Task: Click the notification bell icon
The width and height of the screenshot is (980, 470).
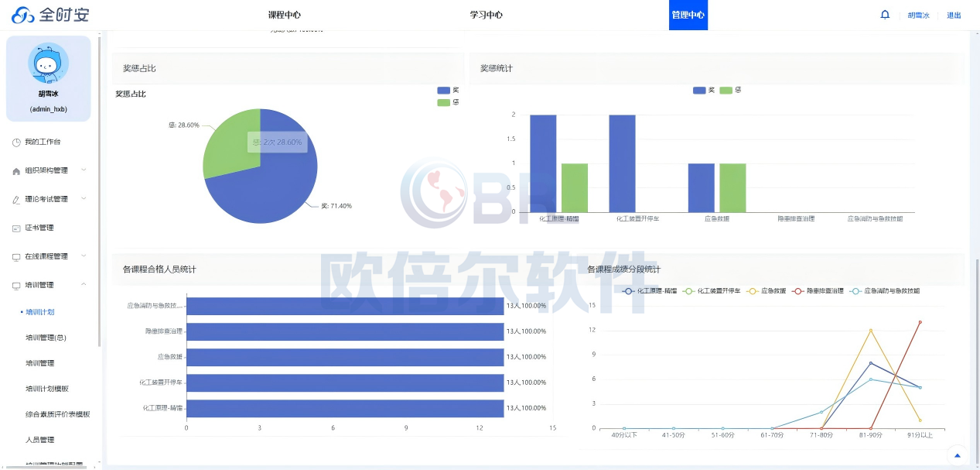Action: pos(885,15)
